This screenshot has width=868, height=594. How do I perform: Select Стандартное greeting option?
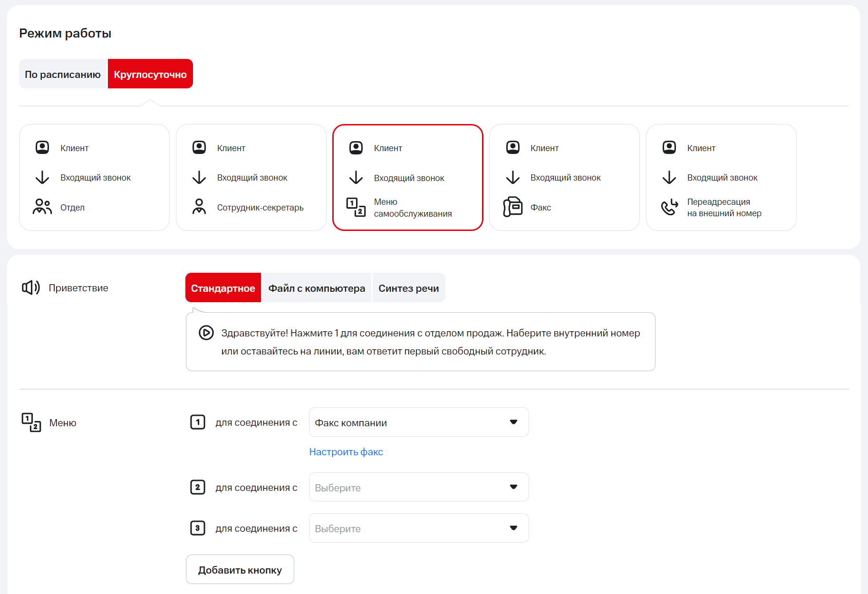click(223, 288)
